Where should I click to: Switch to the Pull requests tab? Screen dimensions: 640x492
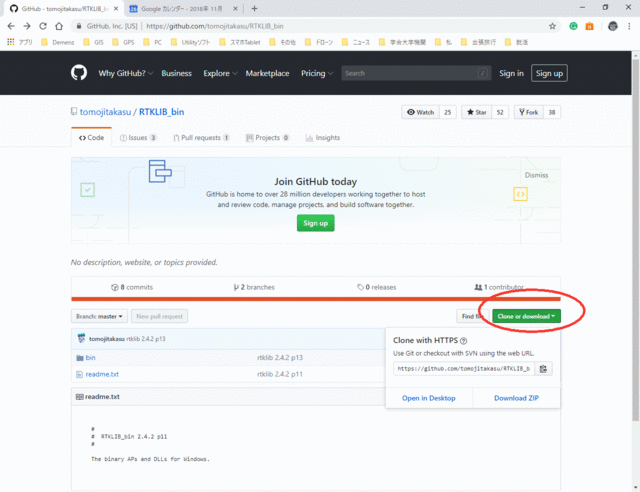[x=201, y=138]
